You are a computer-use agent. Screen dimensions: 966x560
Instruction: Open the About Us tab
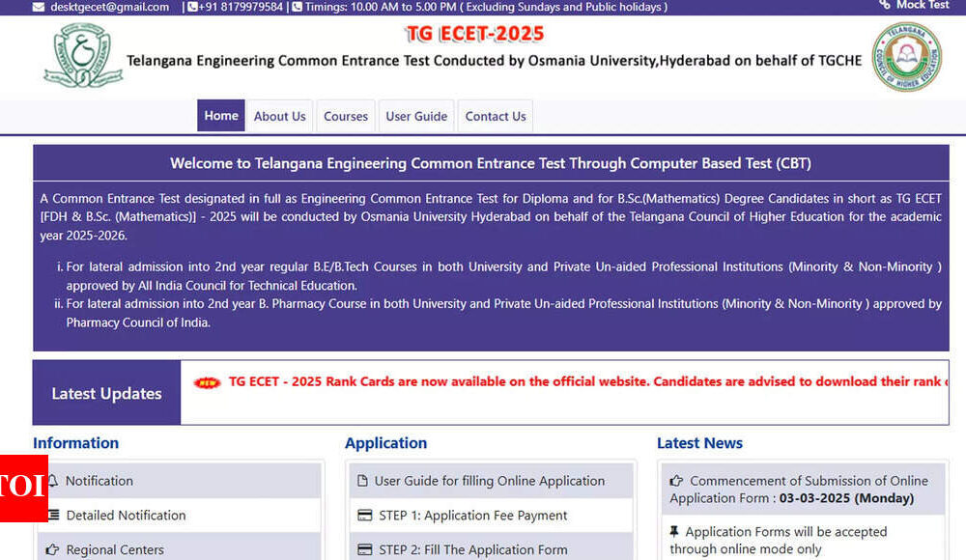coord(280,116)
